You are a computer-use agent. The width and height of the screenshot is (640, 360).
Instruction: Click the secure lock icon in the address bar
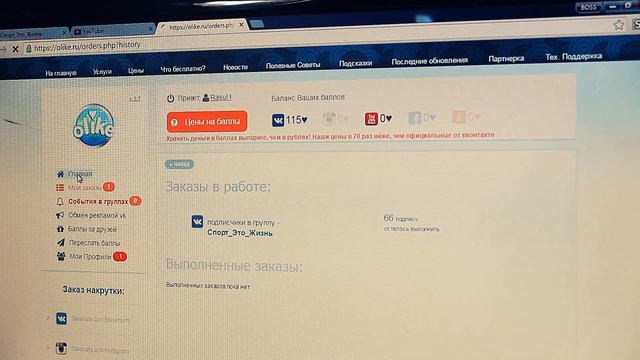[x=29, y=49]
